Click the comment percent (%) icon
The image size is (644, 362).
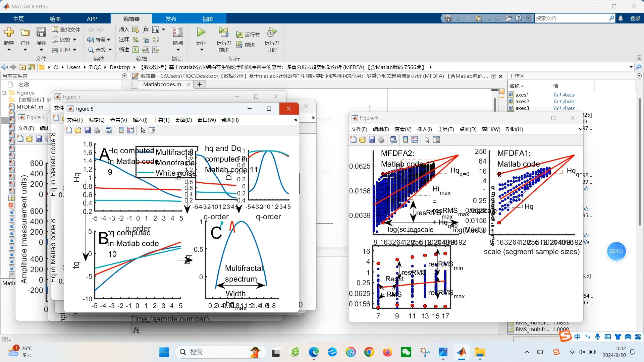[x=136, y=40]
